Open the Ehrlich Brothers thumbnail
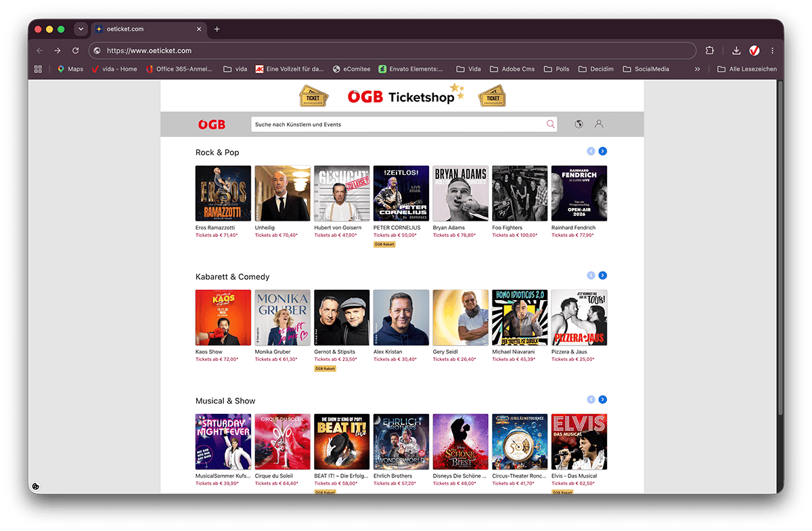812x531 pixels. click(x=401, y=442)
